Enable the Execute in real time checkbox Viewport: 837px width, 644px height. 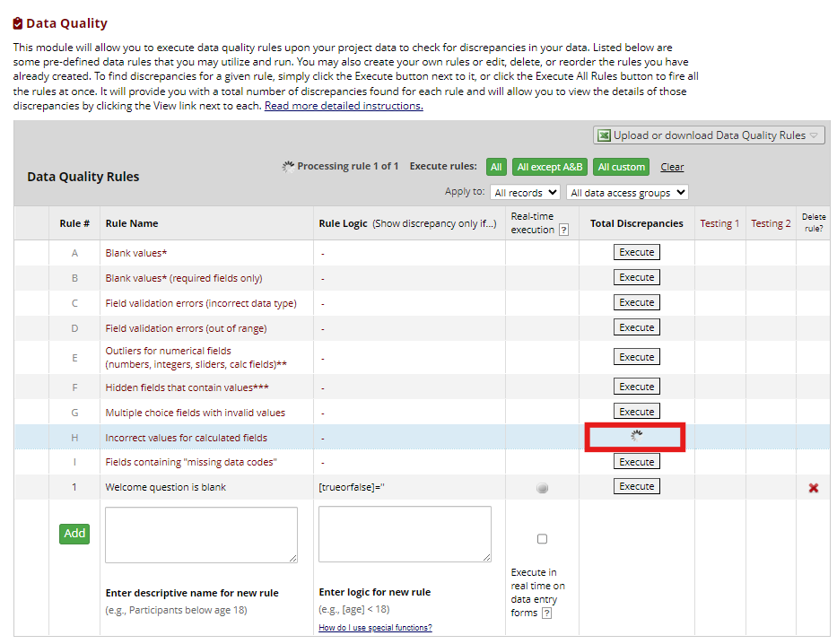(542, 539)
